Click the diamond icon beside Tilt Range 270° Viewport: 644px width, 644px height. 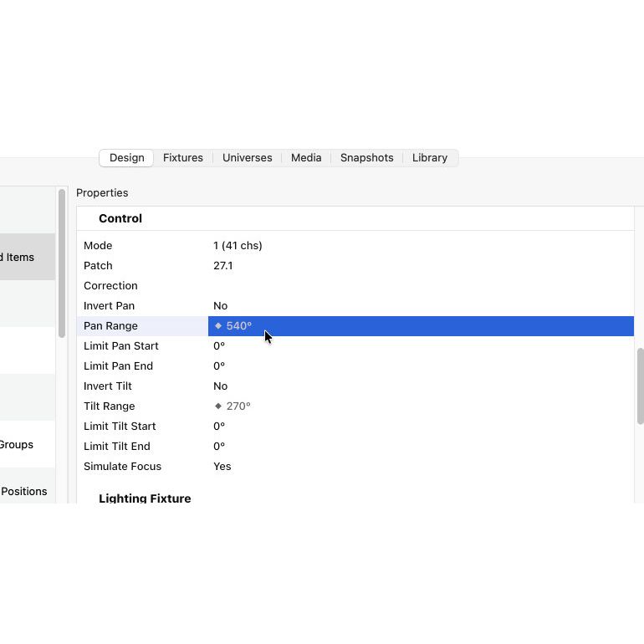pyautogui.click(x=218, y=406)
